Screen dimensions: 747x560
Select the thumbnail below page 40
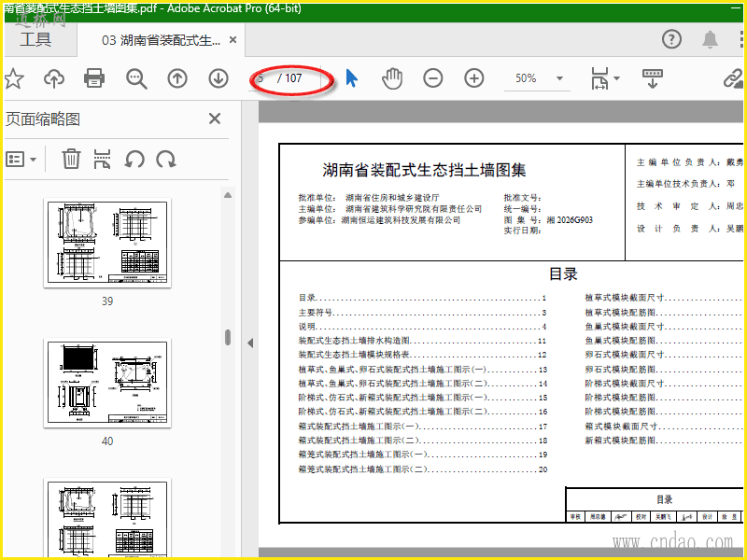point(107,518)
